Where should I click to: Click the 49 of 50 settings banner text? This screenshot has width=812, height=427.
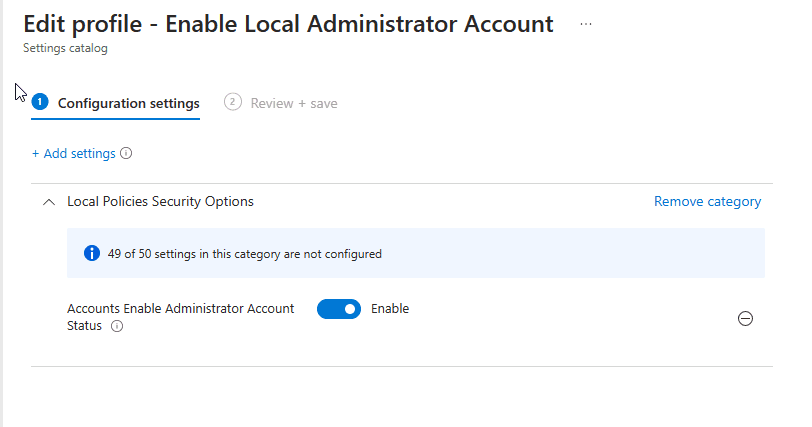pos(245,254)
